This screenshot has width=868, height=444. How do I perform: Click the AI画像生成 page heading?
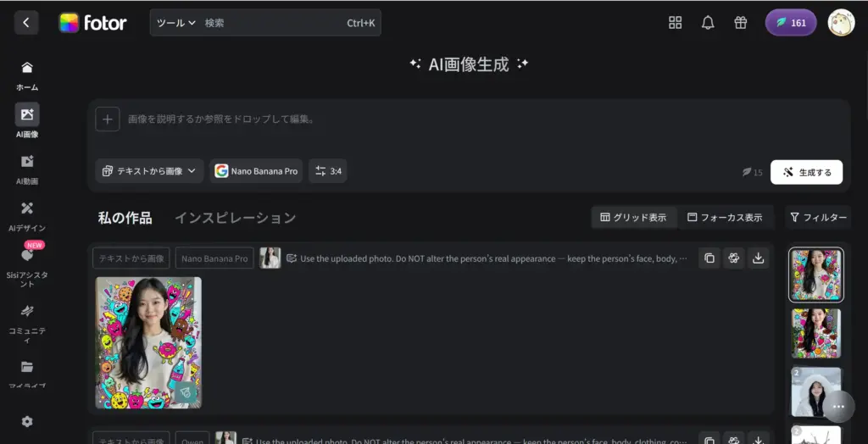point(468,64)
